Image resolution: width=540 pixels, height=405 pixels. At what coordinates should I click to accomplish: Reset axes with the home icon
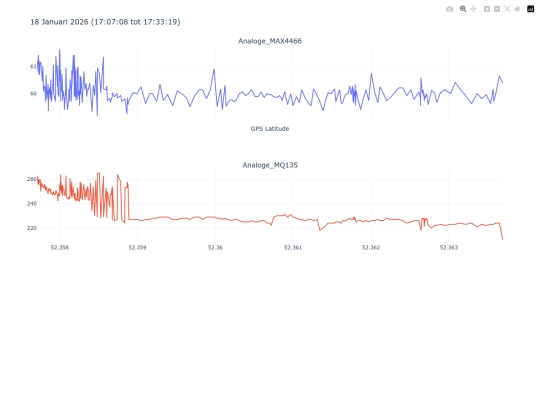click(517, 9)
